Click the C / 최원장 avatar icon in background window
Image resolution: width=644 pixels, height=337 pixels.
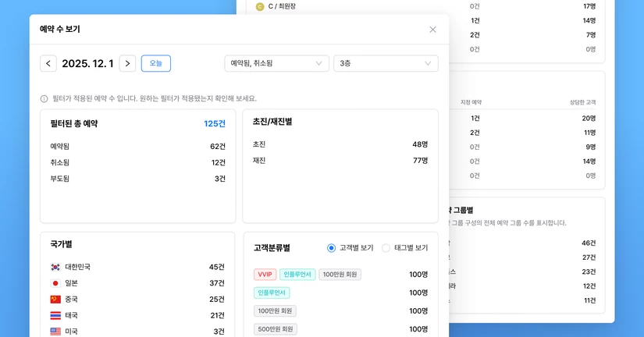click(260, 6)
